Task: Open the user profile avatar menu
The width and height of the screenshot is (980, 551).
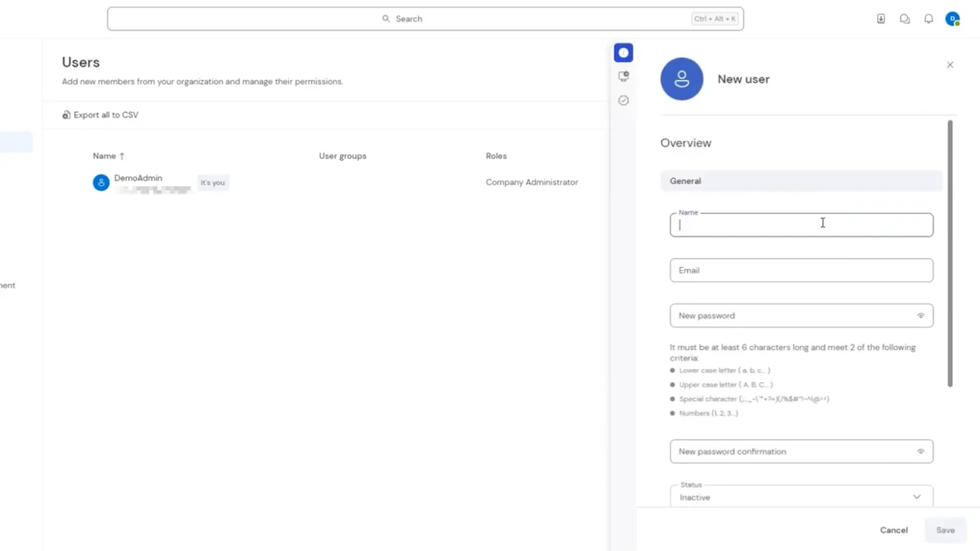Action: [952, 19]
